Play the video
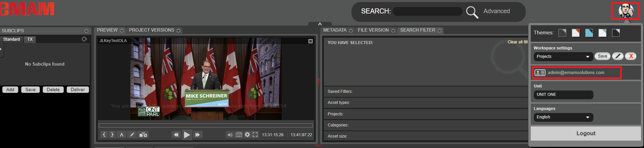644x148 pixels. [187, 135]
